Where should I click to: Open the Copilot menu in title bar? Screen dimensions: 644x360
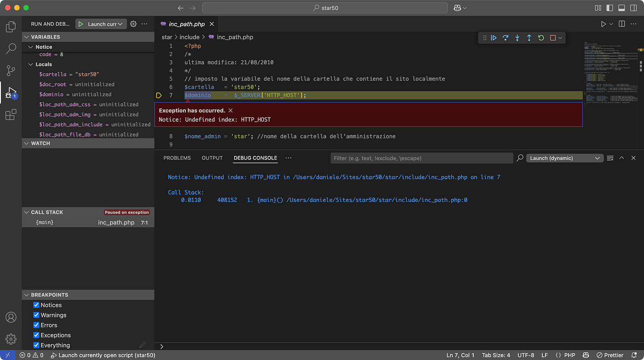coord(460,8)
